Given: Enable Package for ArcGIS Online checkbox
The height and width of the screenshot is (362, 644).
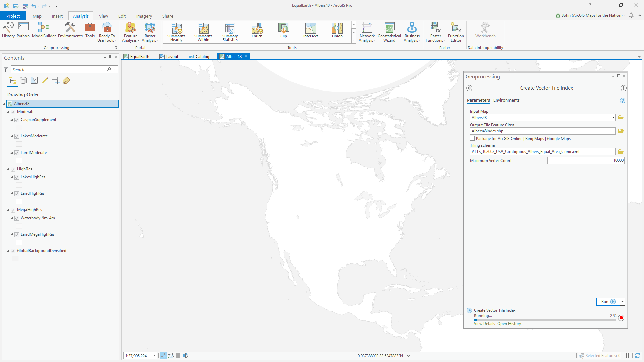Looking at the screenshot, I should [472, 139].
